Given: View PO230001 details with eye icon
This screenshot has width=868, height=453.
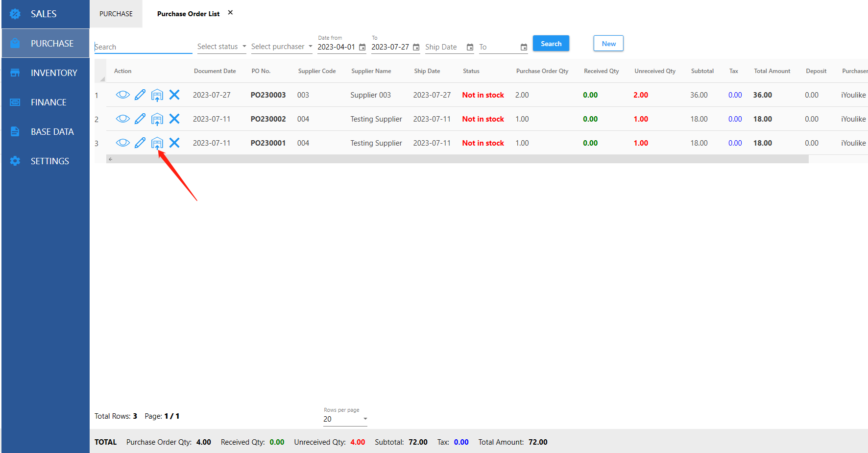Looking at the screenshot, I should coord(122,143).
